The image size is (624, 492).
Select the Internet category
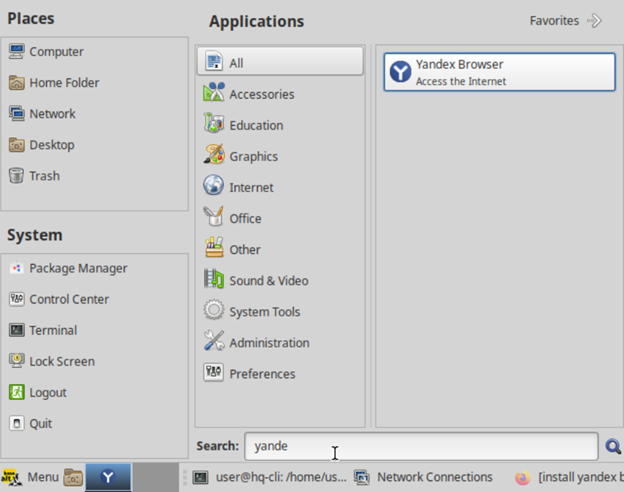(251, 187)
